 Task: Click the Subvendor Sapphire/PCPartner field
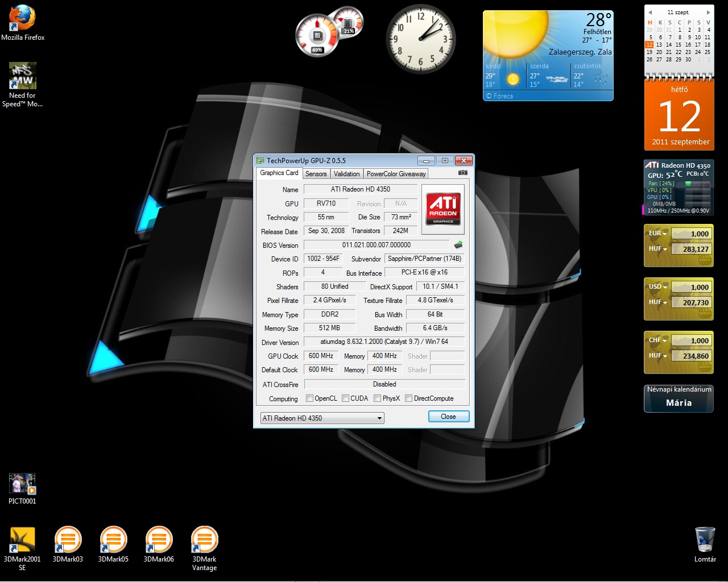(x=425, y=259)
